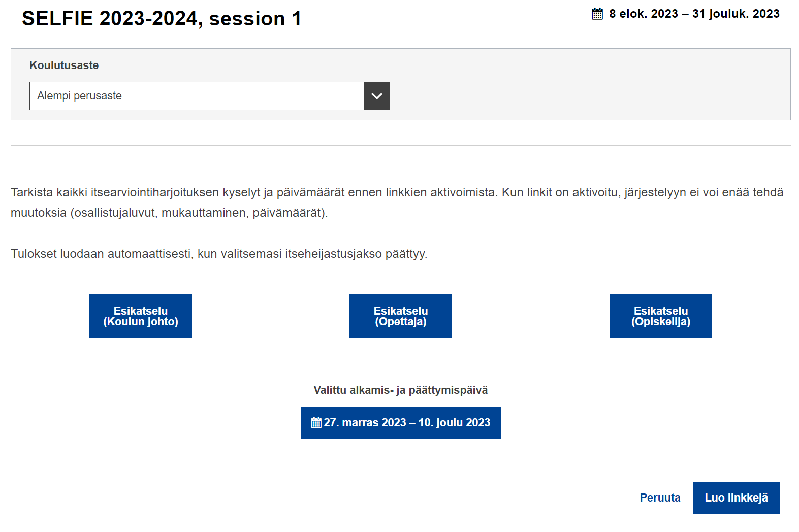Viewport: 799px width, 532px height.
Task: Click the horizontal divider below the Koulutusaste panel
Action: [x=401, y=145]
